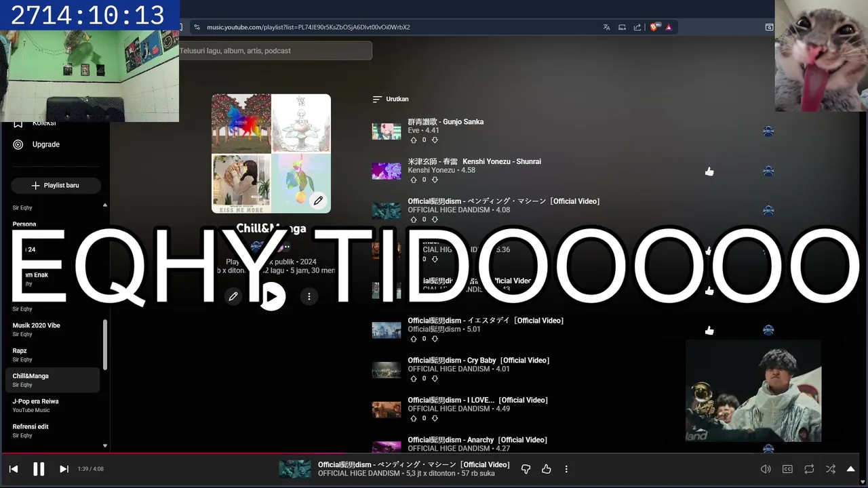Open the Kenshi Yonezu artist link
Image resolution: width=868 pixels, height=488 pixels.
pos(431,170)
